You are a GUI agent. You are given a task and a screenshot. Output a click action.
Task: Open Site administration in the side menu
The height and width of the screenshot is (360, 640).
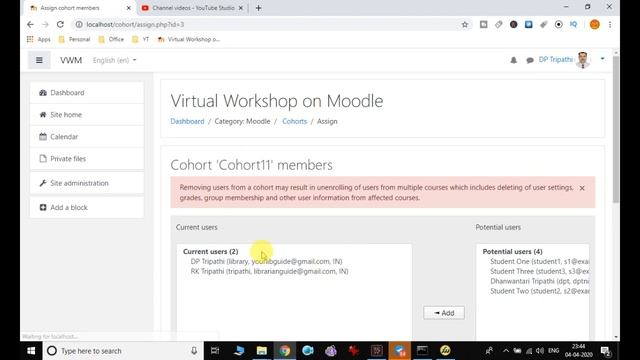[x=87, y=183]
